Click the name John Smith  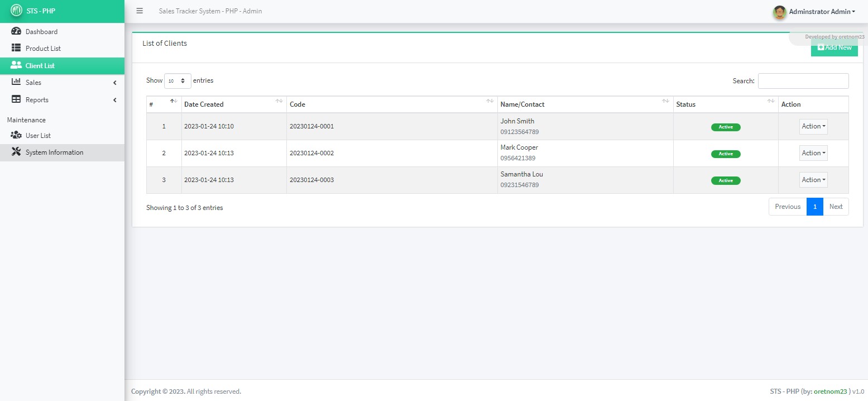(x=517, y=121)
